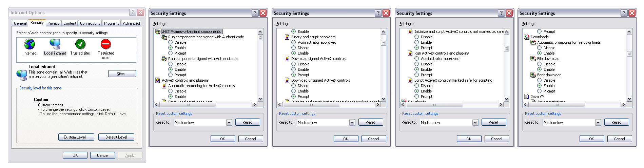Image resolution: width=644 pixels, height=168 pixels.
Task: Select the Local intranet zone icon
Action: pyautogui.click(x=55, y=44)
